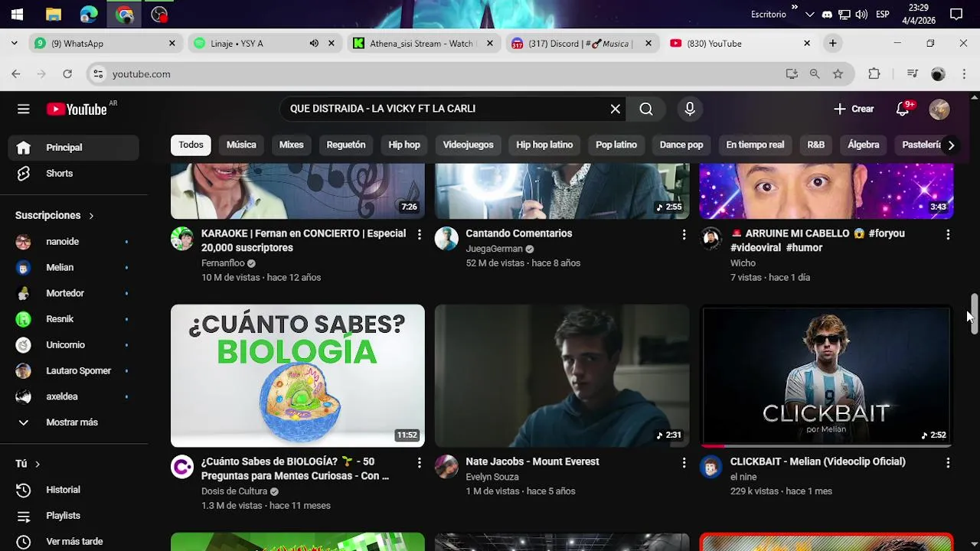Open volume control in system tray

[861, 15]
